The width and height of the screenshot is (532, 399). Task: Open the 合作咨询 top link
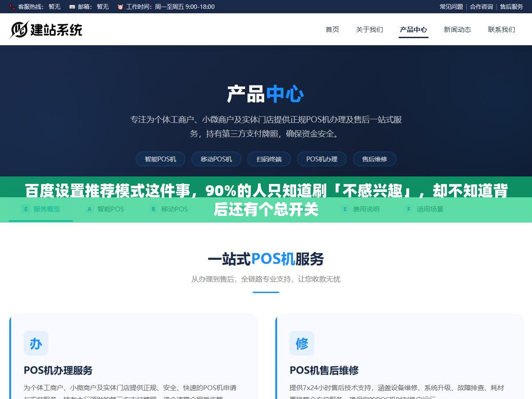pos(481,7)
